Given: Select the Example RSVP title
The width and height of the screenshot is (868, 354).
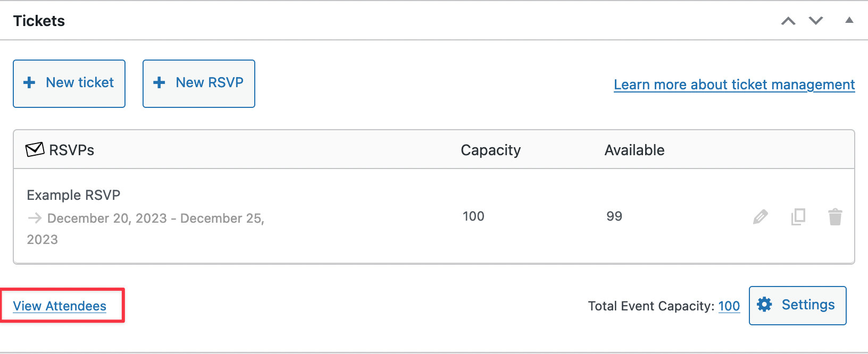Looking at the screenshot, I should (x=73, y=195).
